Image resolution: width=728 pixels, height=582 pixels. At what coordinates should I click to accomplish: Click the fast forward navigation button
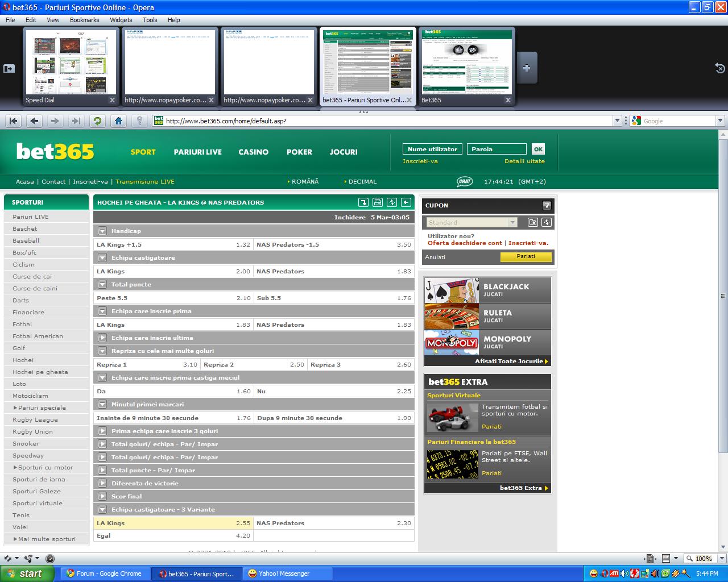[76, 120]
